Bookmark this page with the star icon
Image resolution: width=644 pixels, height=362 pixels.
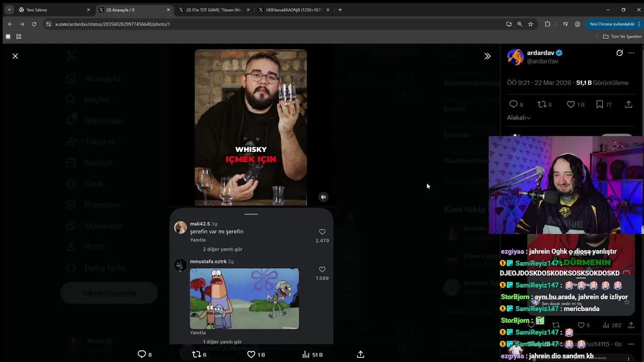tap(530, 24)
